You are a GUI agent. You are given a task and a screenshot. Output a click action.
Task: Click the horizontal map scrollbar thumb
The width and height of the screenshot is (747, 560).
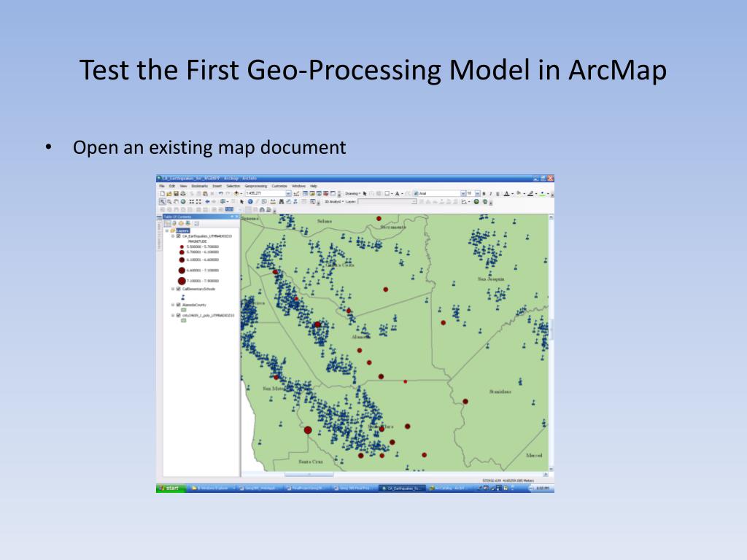309,474
